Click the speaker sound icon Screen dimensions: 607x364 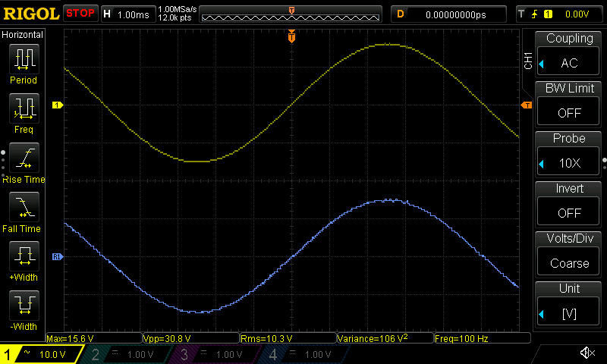click(587, 353)
